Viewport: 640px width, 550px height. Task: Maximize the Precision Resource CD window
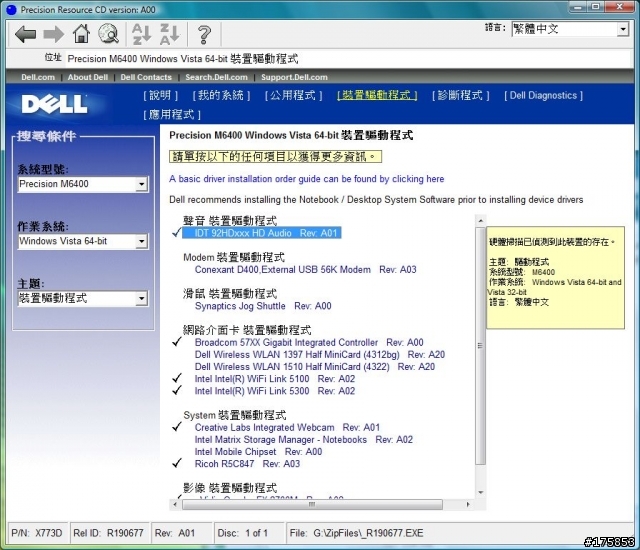click(596, 7)
